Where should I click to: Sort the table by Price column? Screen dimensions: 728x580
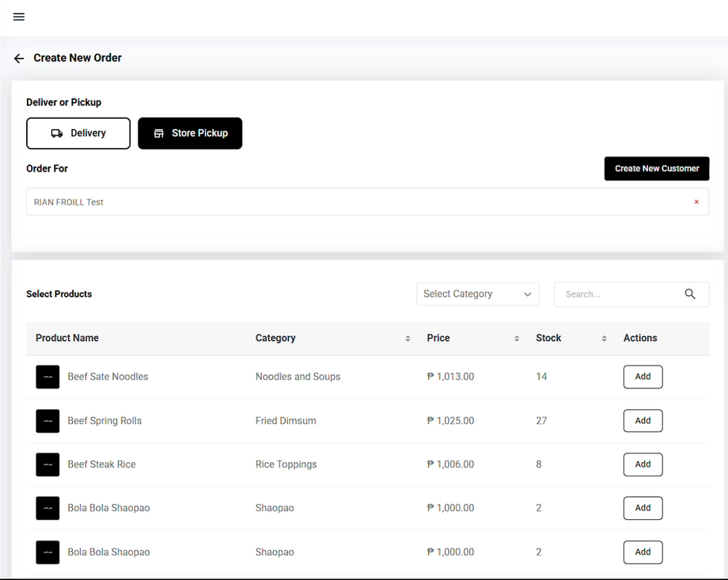[517, 339]
